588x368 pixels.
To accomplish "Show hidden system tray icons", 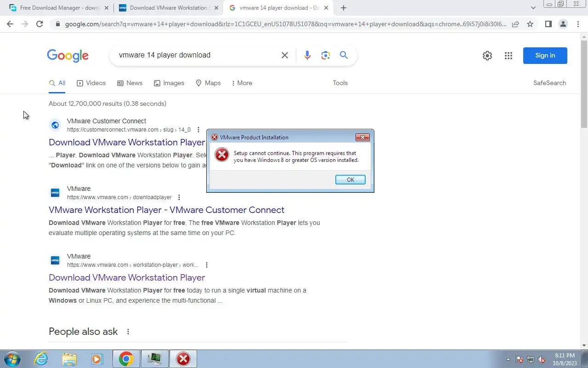I will (508, 359).
